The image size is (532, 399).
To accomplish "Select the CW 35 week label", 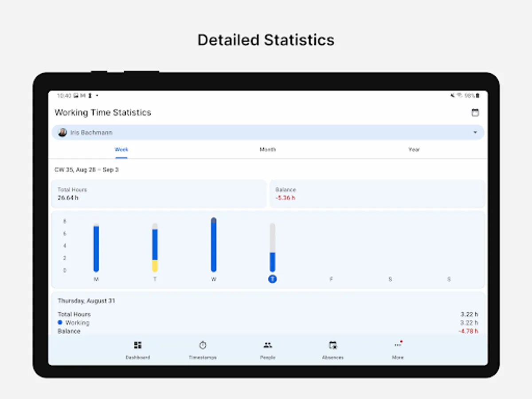I will (x=87, y=169).
